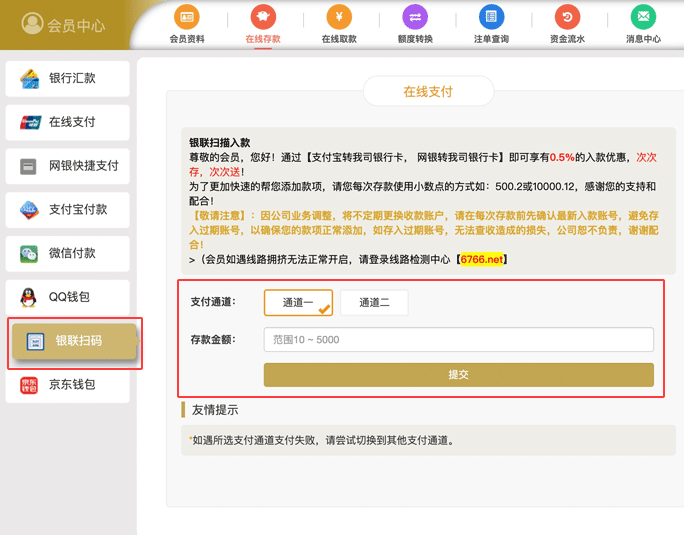Image resolution: width=684 pixels, height=535 pixels.
Task: Click the 注单查询 bet query icon
Action: (491, 17)
